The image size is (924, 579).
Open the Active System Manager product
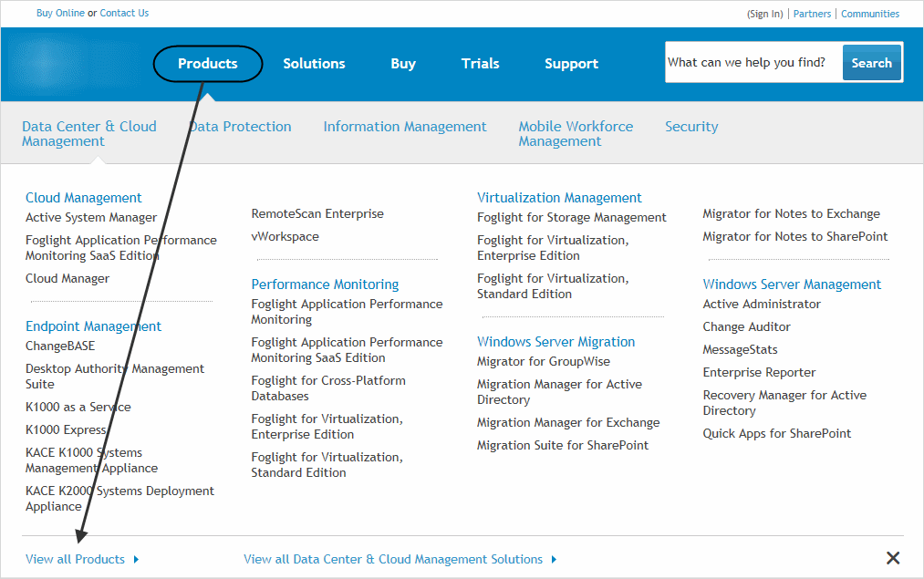pyautogui.click(x=91, y=218)
